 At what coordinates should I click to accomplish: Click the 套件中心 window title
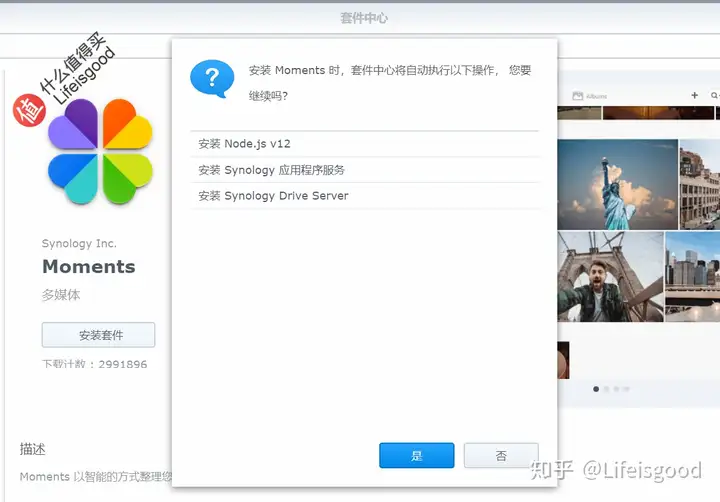click(x=364, y=18)
